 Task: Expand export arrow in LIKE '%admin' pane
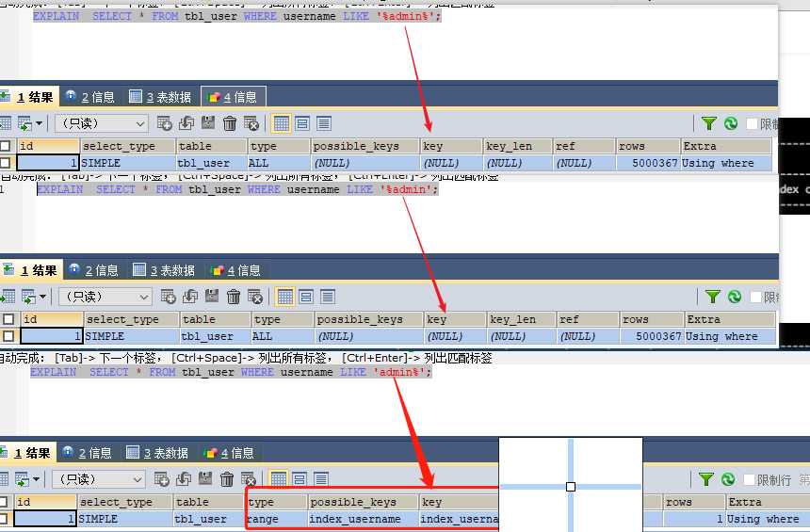43,297
